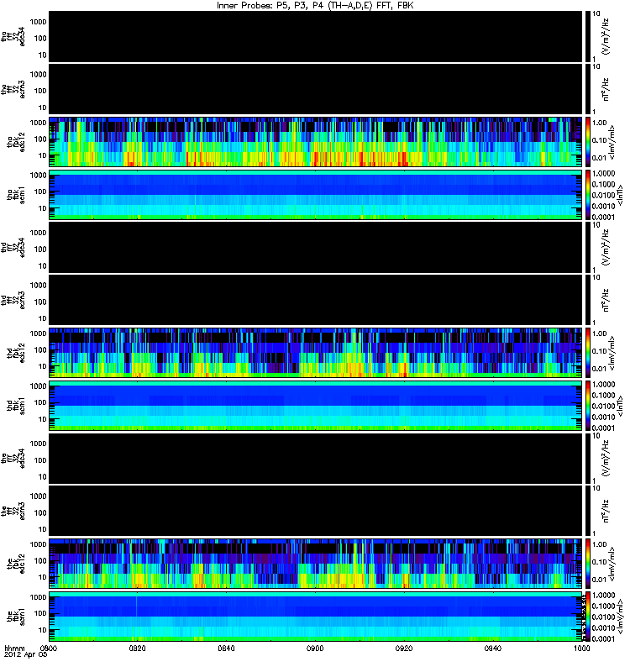This screenshot has height=672, width=630.
Task: Click the black colorbar of thd fff scm3
Action: pyautogui.click(x=587, y=300)
